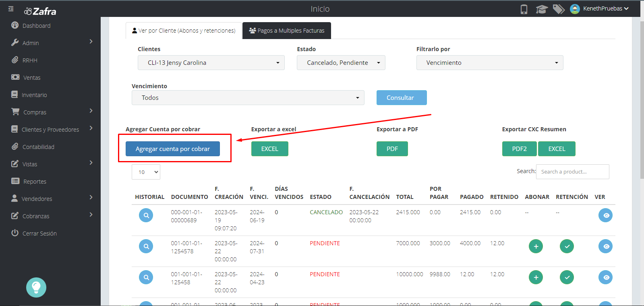Switch to Pagos a Multiples Facturas tab
Screen dimensions: 644x306
pos(287,31)
